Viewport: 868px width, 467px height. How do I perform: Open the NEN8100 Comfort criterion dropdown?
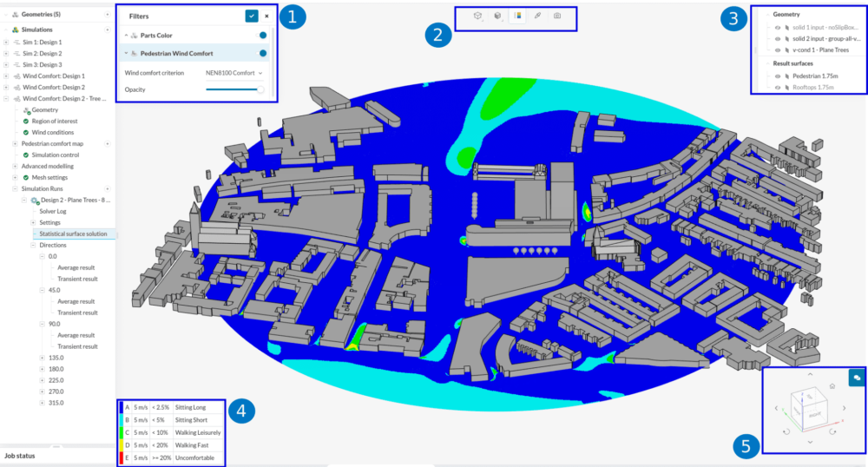tap(234, 73)
